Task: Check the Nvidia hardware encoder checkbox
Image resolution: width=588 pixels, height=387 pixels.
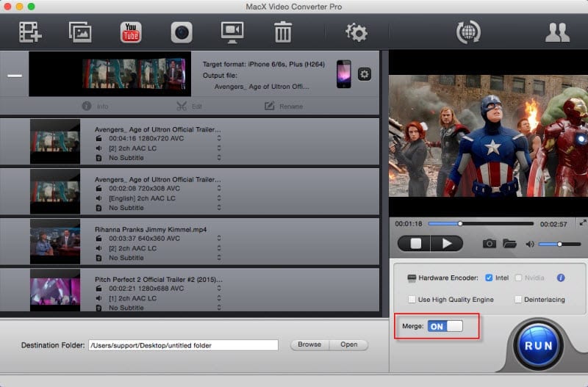Action: tap(518, 278)
